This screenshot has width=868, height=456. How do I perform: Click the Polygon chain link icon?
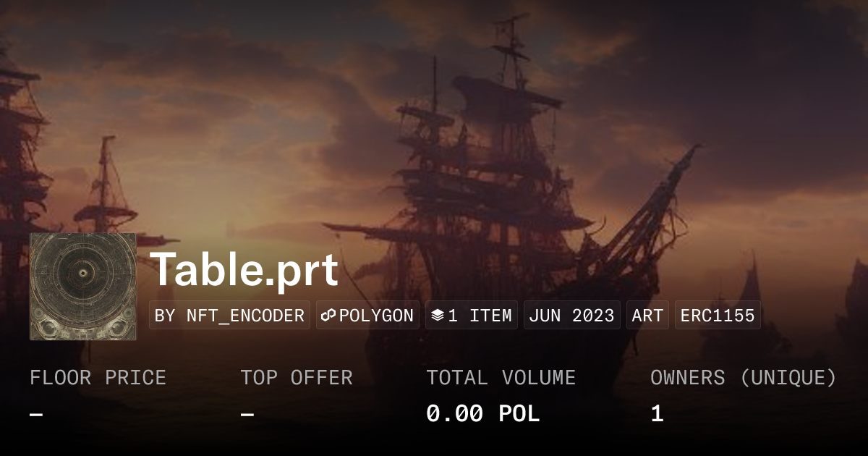(329, 316)
